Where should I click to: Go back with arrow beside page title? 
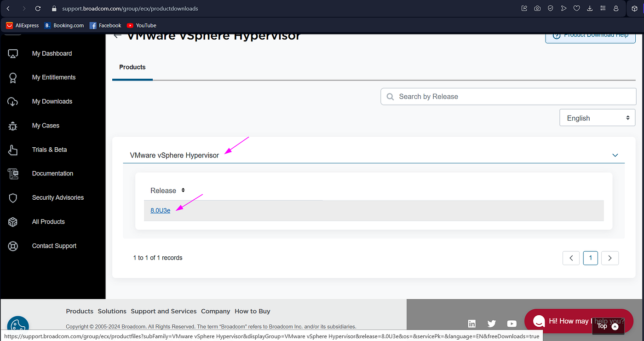click(118, 35)
